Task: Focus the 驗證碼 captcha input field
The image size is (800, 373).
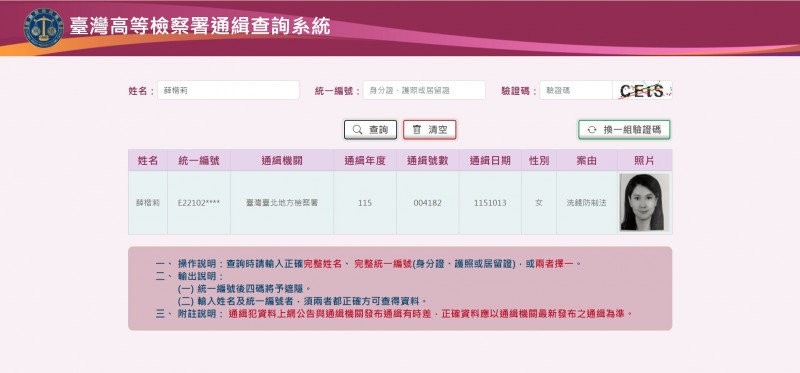Action: [x=576, y=90]
